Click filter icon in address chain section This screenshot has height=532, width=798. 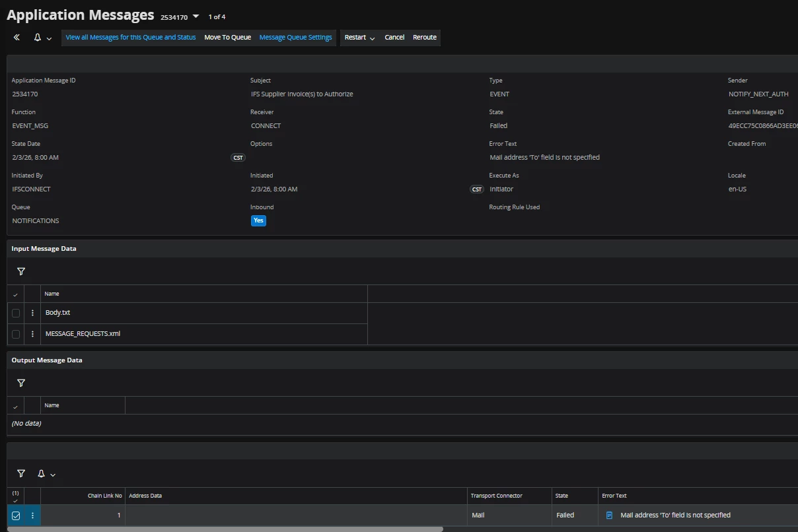(21, 473)
